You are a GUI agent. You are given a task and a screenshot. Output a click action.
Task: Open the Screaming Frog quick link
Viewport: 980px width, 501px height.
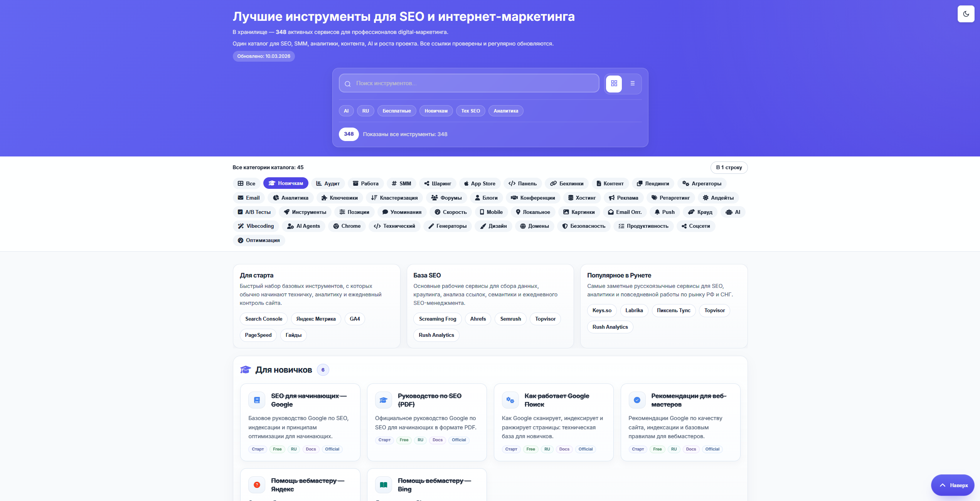(x=438, y=319)
